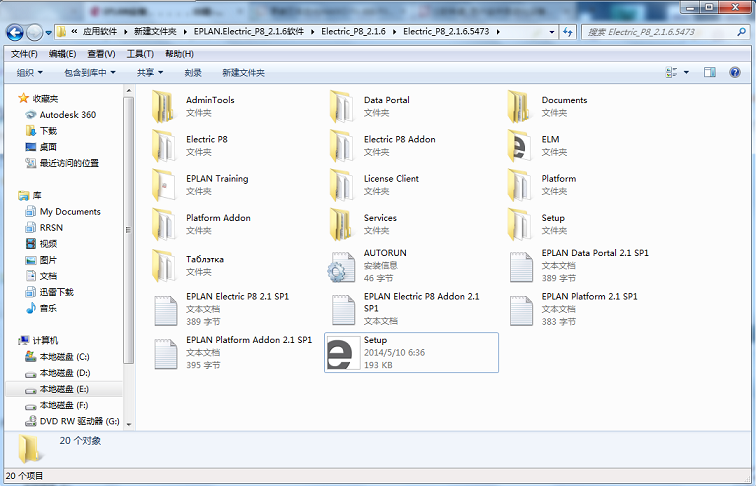Screen dimensions: 756x486
Task: Toggle the preview pane icon
Action: click(x=709, y=72)
